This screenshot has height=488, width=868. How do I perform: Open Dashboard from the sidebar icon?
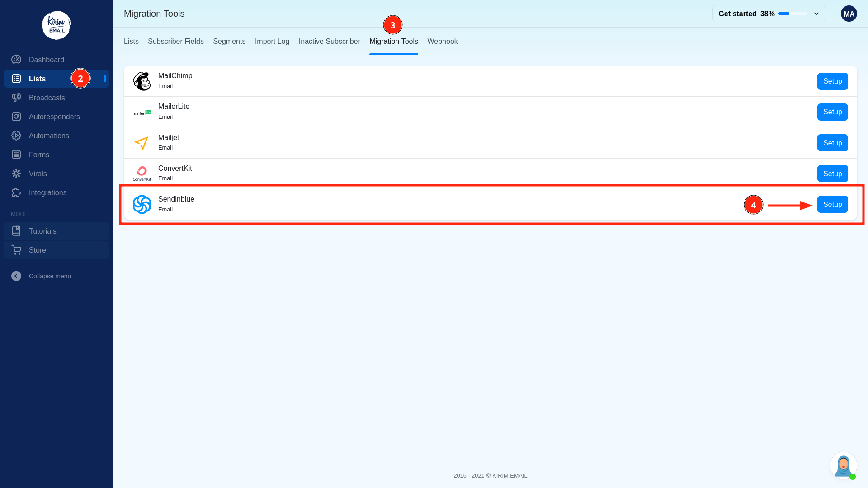[x=16, y=60]
